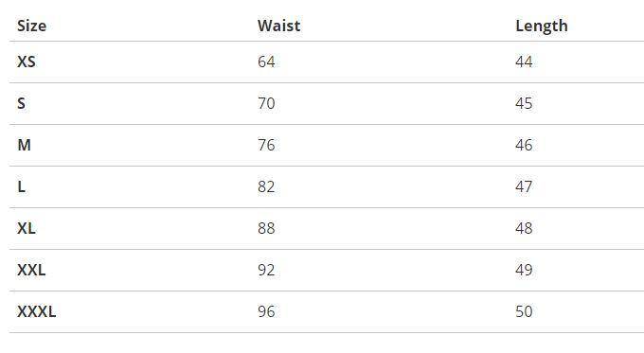Select the L size row label
Image resolution: width=644 pixels, height=353 pixels.
coord(22,186)
